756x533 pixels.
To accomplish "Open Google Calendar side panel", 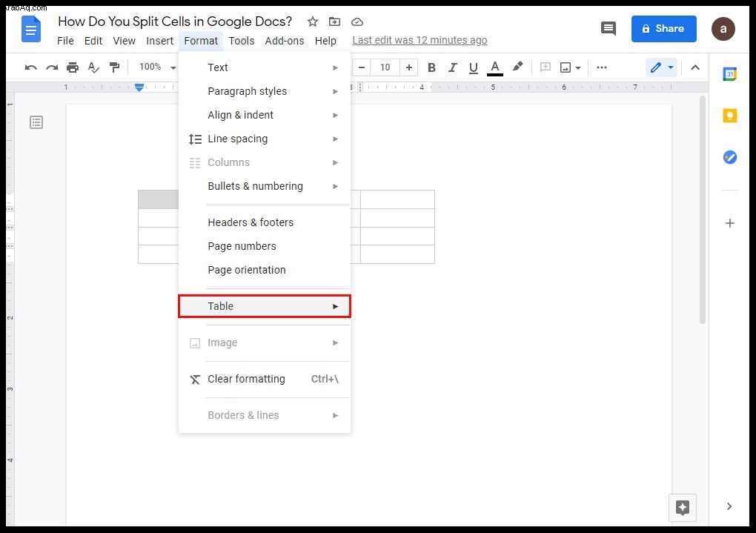I will 729,74.
